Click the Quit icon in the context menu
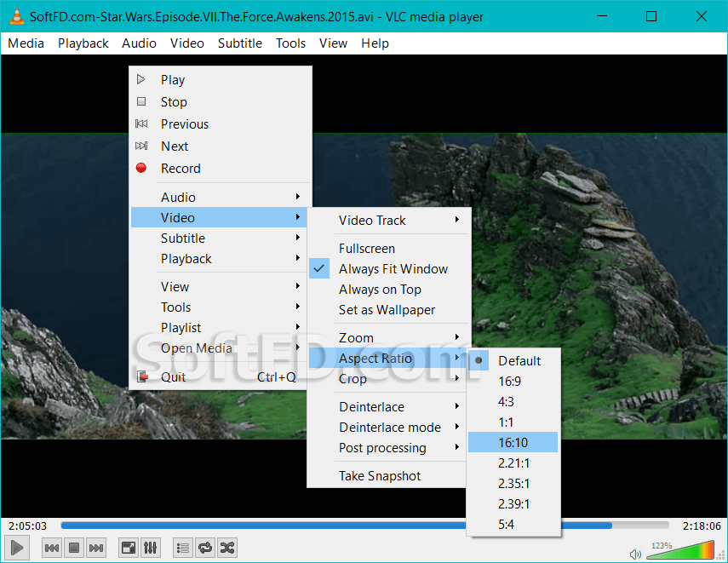Image resolution: width=728 pixels, height=563 pixels. (142, 376)
